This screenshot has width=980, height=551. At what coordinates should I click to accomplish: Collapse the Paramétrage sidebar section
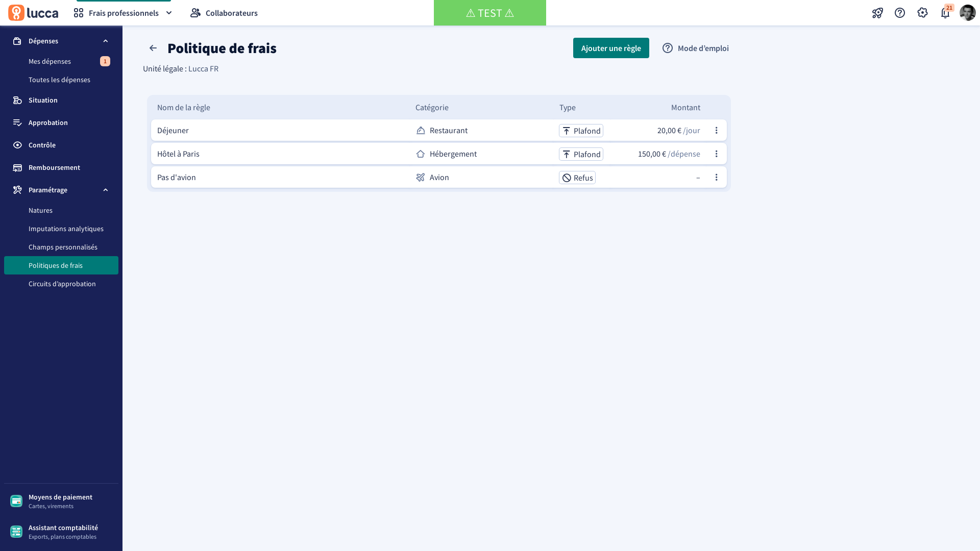(106, 190)
